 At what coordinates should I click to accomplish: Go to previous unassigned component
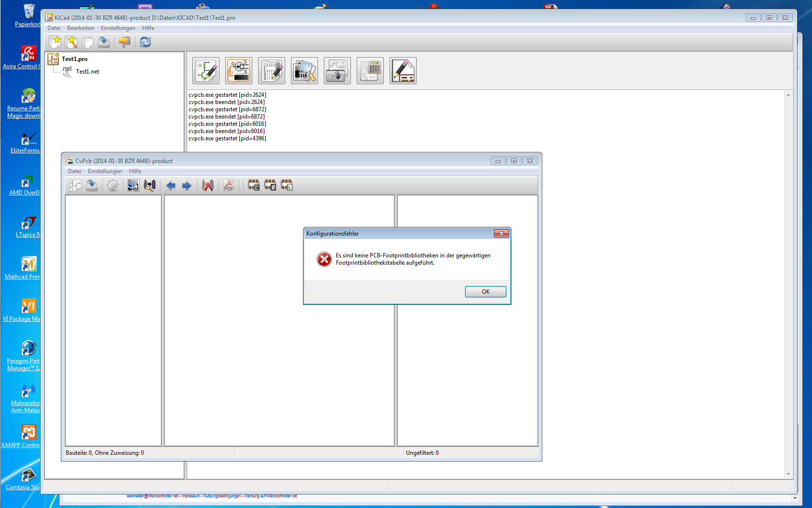tap(171, 185)
